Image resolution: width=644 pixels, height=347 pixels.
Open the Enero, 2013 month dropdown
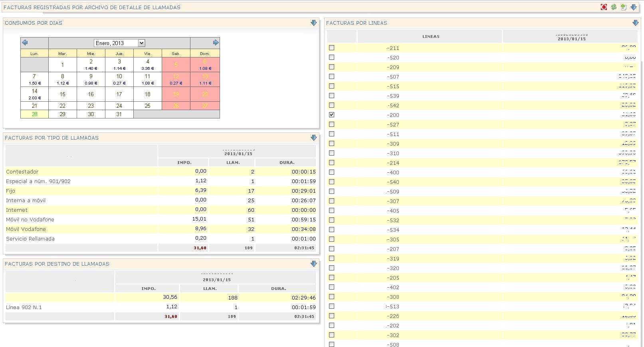coord(119,43)
